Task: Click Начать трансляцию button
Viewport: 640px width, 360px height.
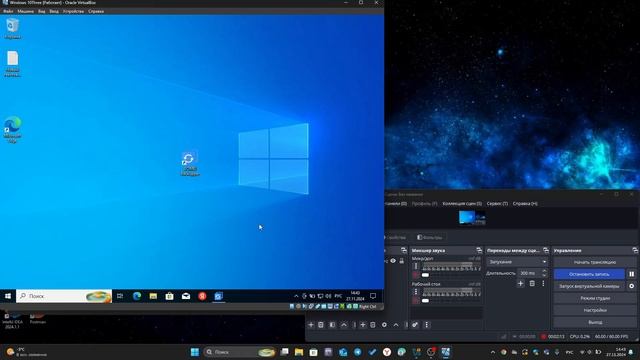Action: point(595,262)
